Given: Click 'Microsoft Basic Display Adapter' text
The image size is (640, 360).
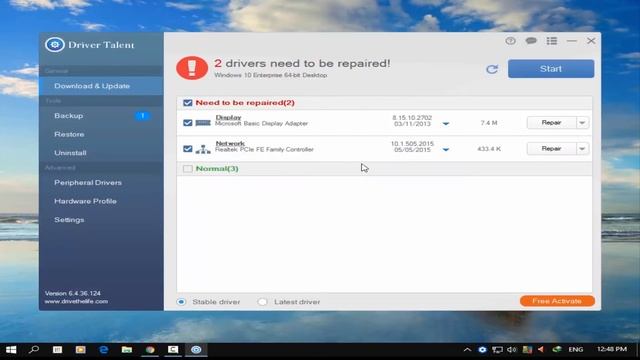Looking at the screenshot, I should pyautogui.click(x=262, y=124).
